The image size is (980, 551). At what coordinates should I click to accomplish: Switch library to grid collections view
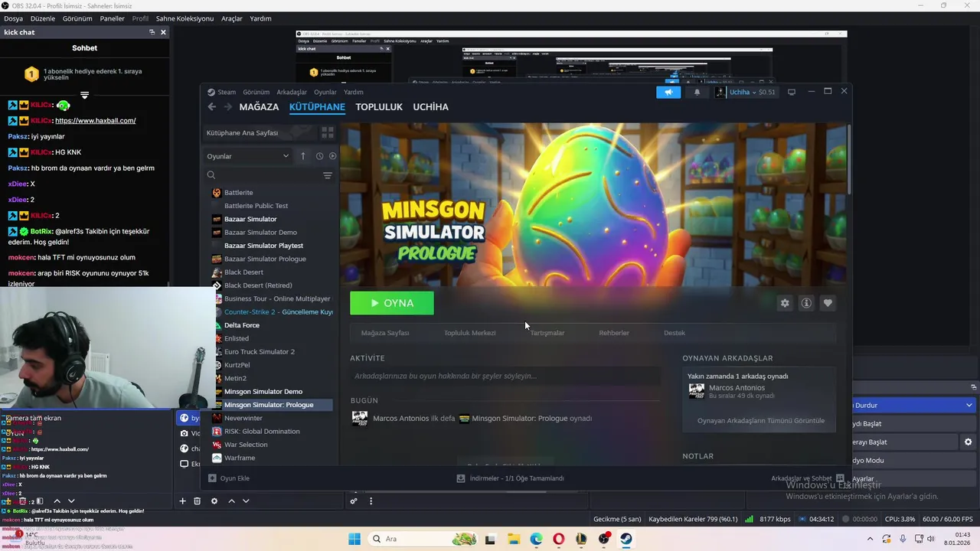click(328, 132)
